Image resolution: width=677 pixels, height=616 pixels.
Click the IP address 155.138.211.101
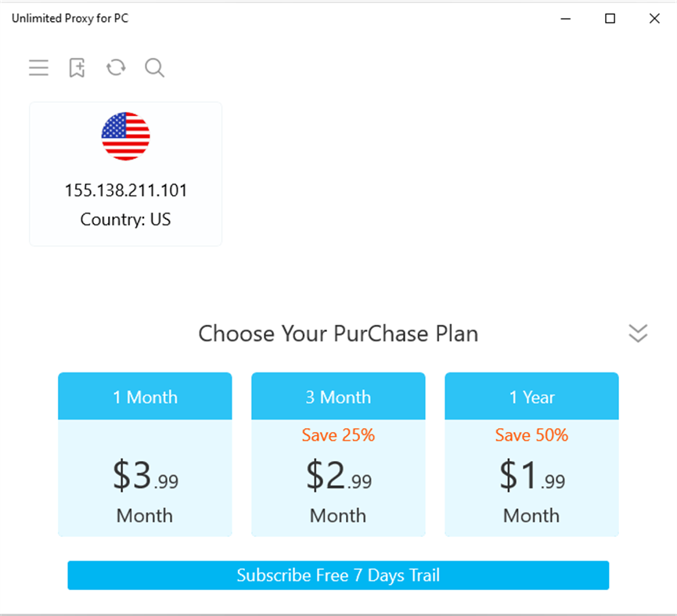tap(125, 190)
